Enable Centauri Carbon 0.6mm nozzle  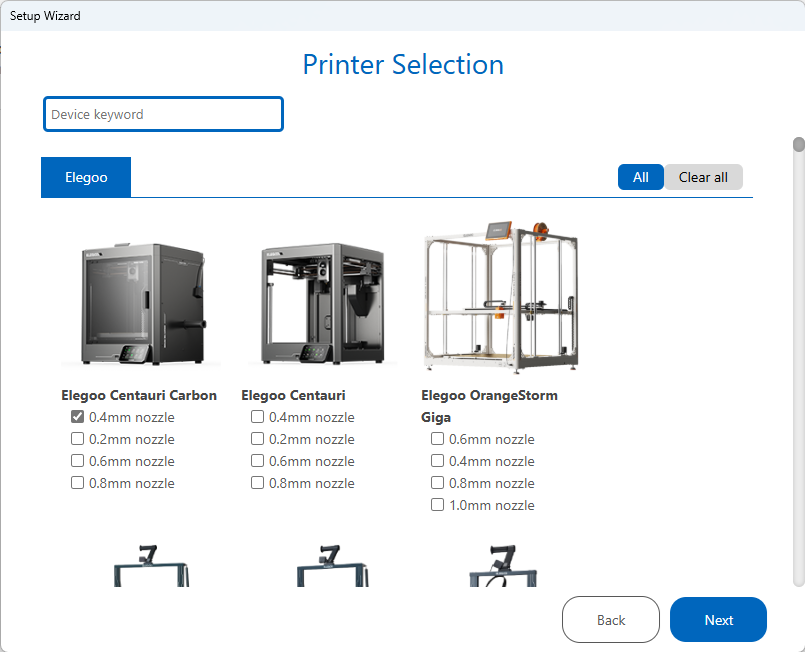(77, 461)
